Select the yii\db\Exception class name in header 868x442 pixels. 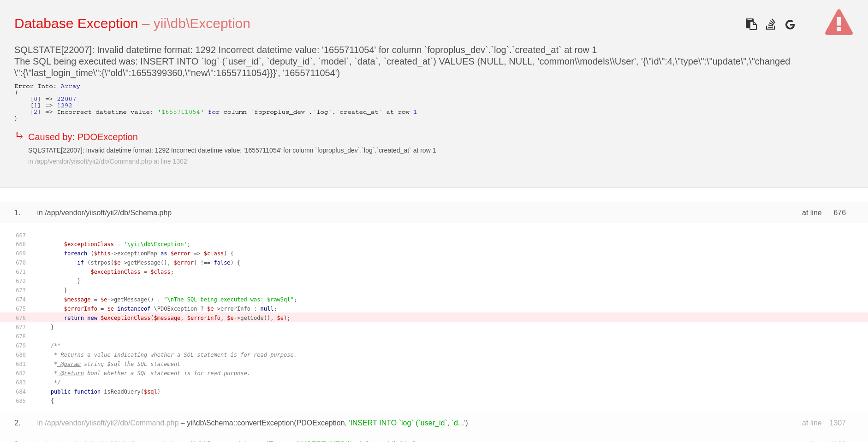(x=202, y=24)
